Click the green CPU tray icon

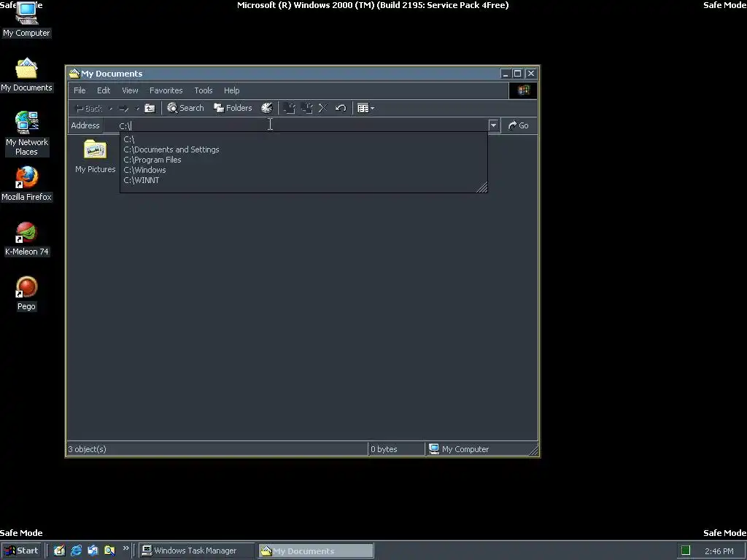[x=686, y=551]
